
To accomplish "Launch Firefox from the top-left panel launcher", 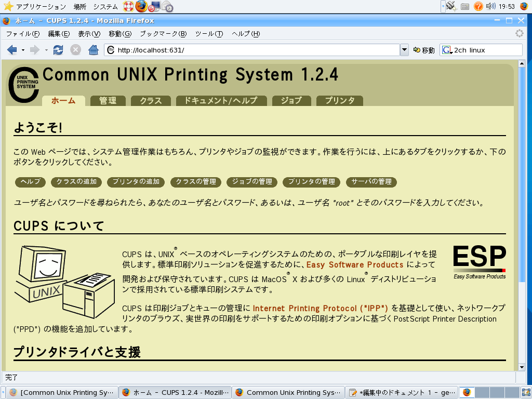I will (x=141, y=6).
